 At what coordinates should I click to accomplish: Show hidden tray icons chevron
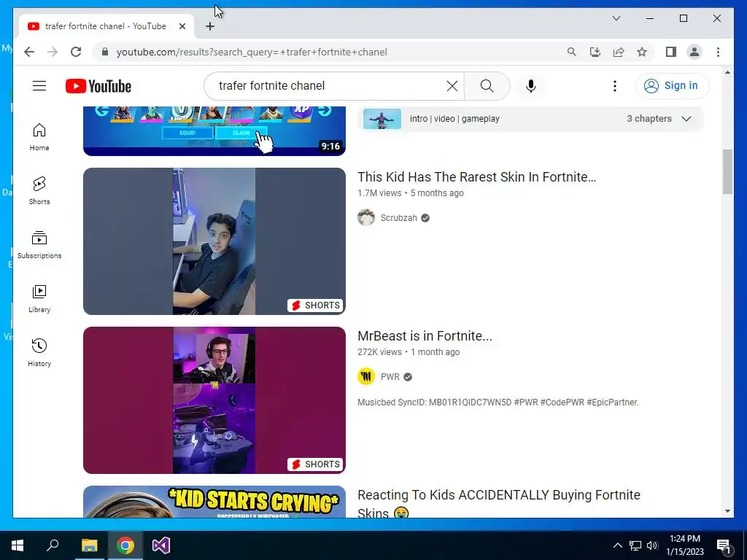click(617, 545)
